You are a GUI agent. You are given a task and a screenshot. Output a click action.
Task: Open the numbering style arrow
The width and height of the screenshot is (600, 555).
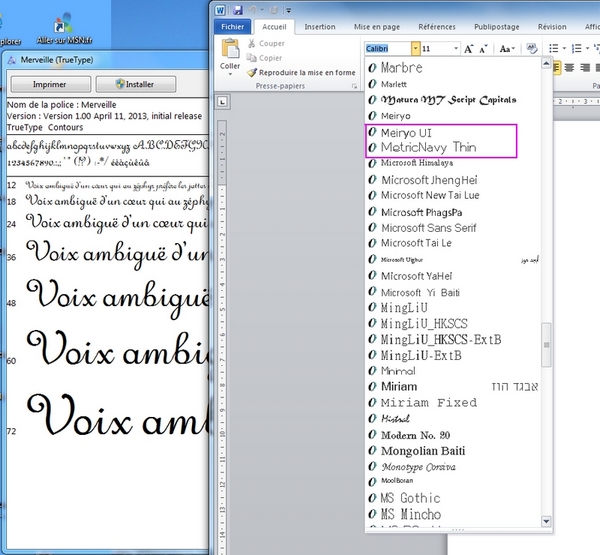[587, 49]
